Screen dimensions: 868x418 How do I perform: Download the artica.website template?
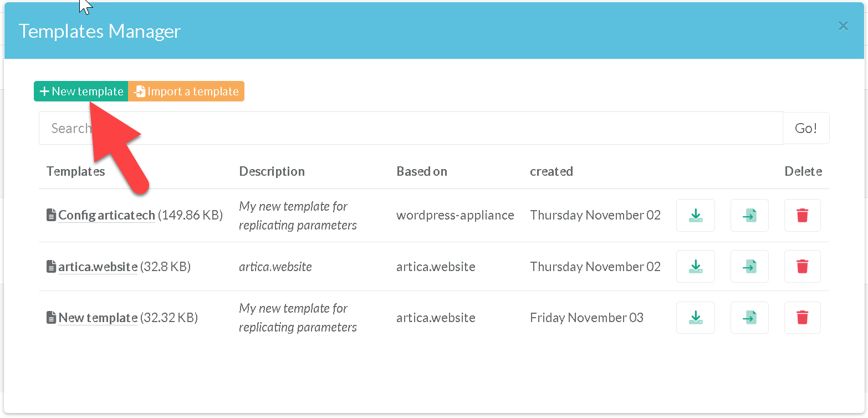pos(695,267)
